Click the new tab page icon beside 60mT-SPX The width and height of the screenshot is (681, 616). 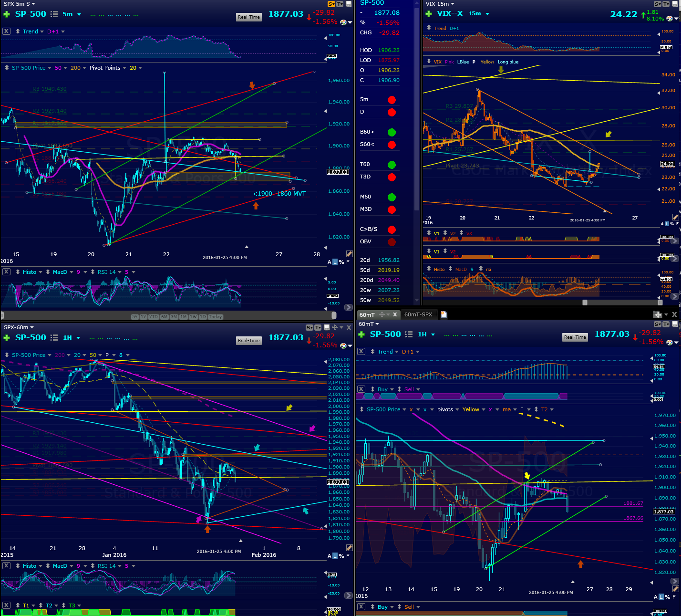pyautogui.click(x=444, y=314)
